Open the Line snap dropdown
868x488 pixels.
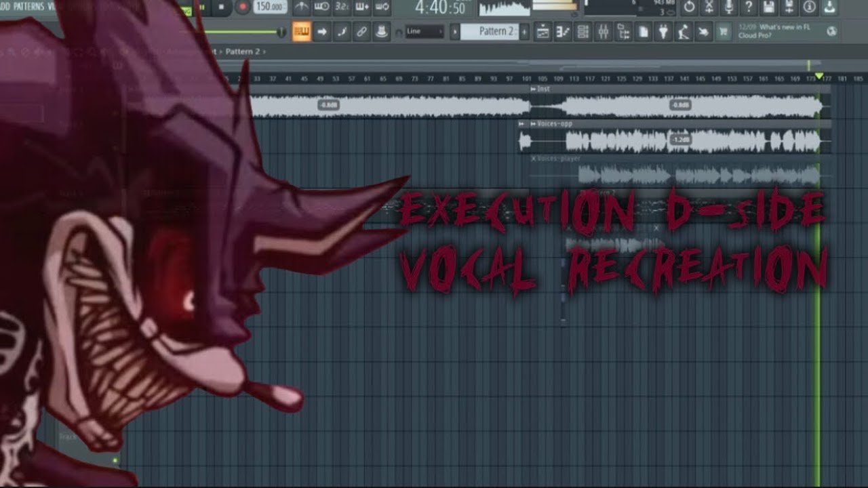tap(425, 31)
